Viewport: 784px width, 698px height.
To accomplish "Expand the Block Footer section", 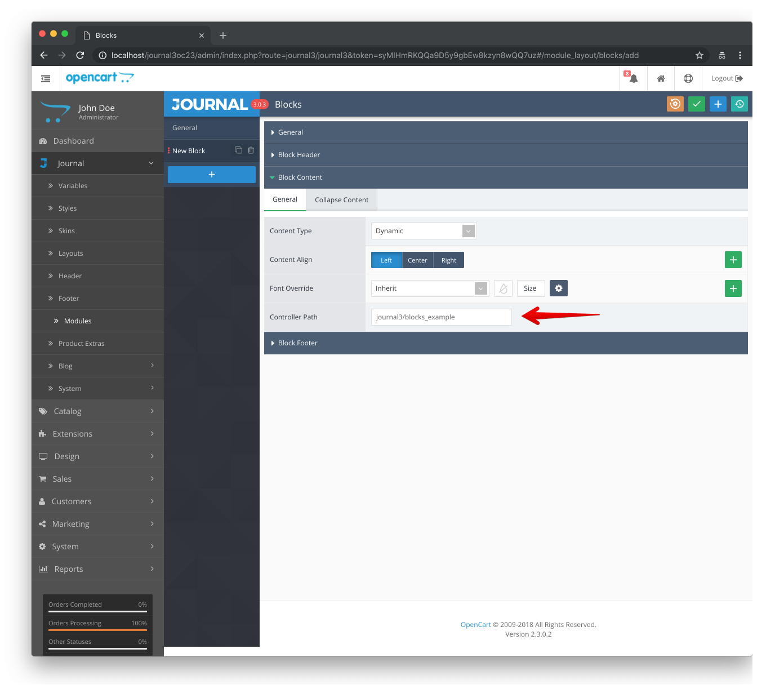I will coord(506,343).
